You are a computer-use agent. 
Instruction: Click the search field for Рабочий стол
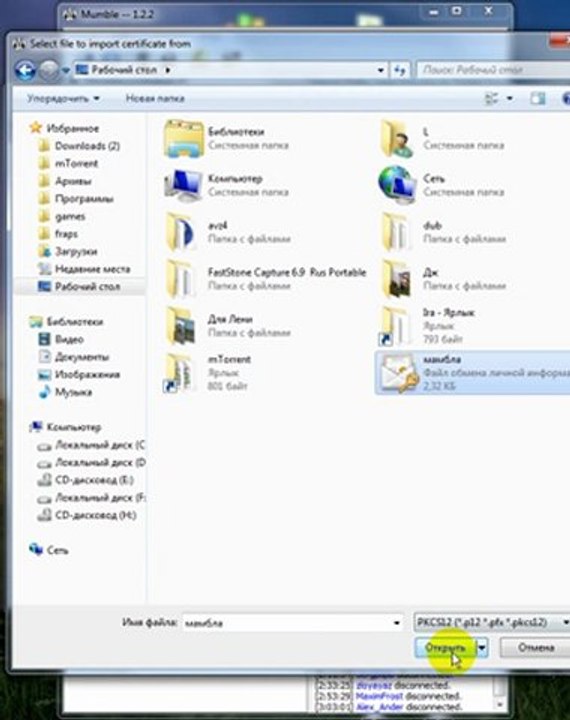[492, 70]
